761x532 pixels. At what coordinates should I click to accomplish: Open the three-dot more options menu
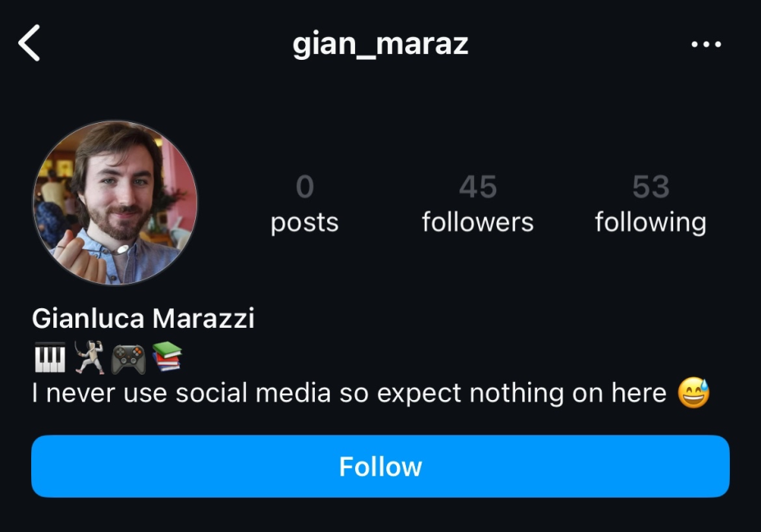(x=706, y=44)
